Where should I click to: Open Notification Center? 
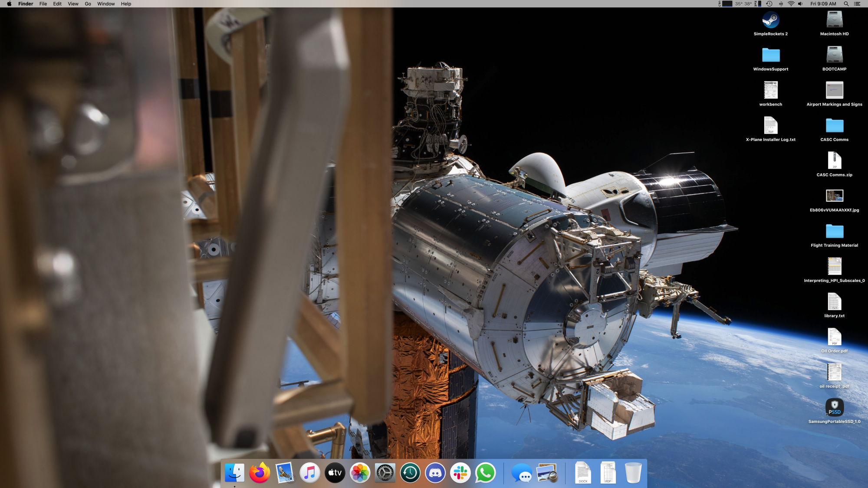[857, 3]
